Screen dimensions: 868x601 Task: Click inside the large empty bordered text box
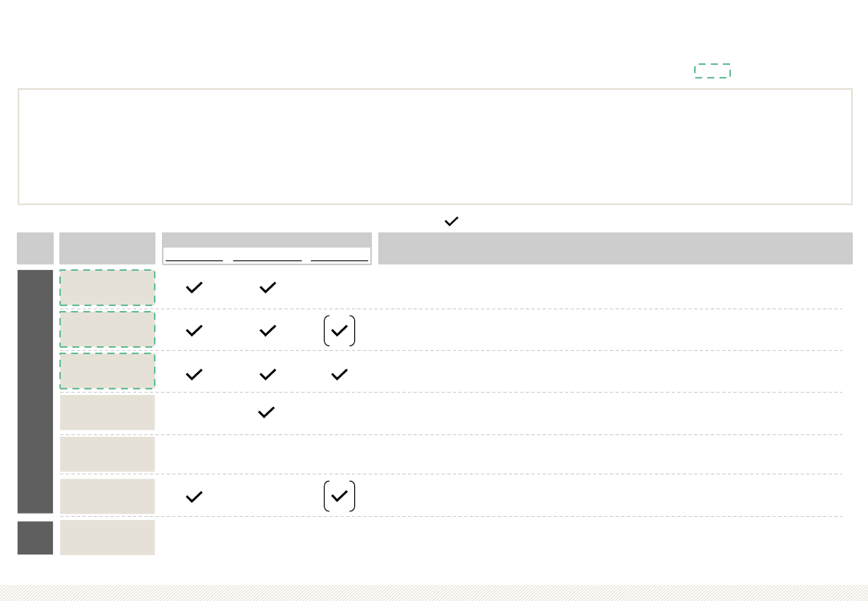435,147
